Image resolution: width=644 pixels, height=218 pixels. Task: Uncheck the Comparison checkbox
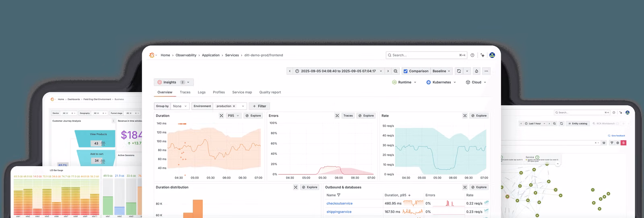[x=405, y=71]
